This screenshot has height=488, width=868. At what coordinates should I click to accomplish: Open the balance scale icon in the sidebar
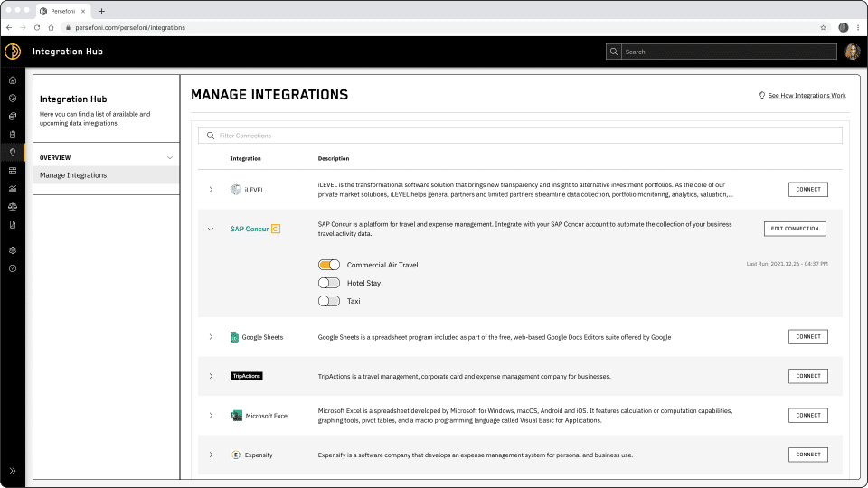13,206
